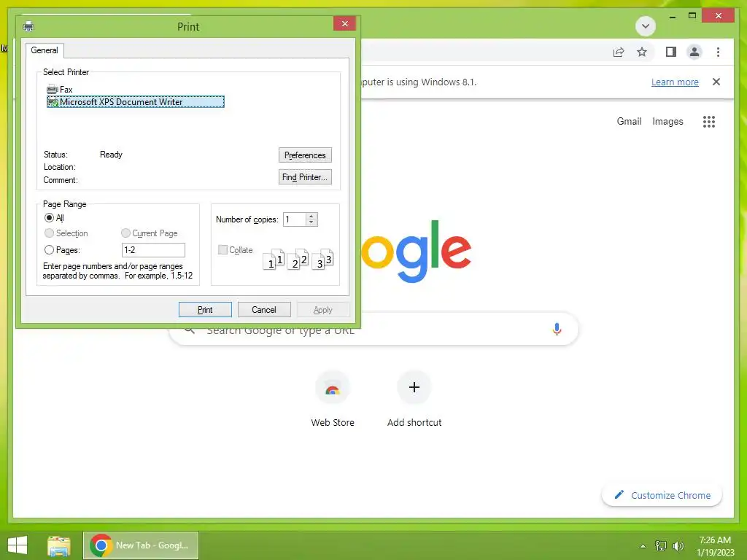Select the Pages radio button
This screenshot has width=747, height=560.
(x=49, y=250)
